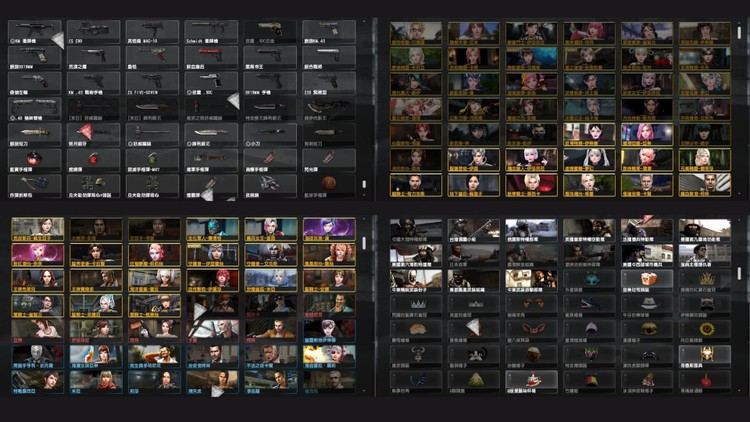Screen dimensions: 750x422
Task: Select the gold-plated pistol in first weapon row
Action: tap(270, 32)
